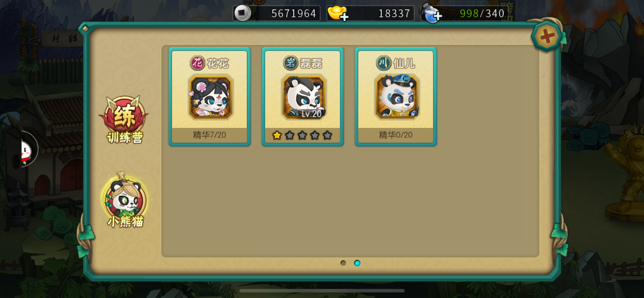644x298 pixels.
Task: Click the 998/340 stamina counter
Action: (482, 13)
